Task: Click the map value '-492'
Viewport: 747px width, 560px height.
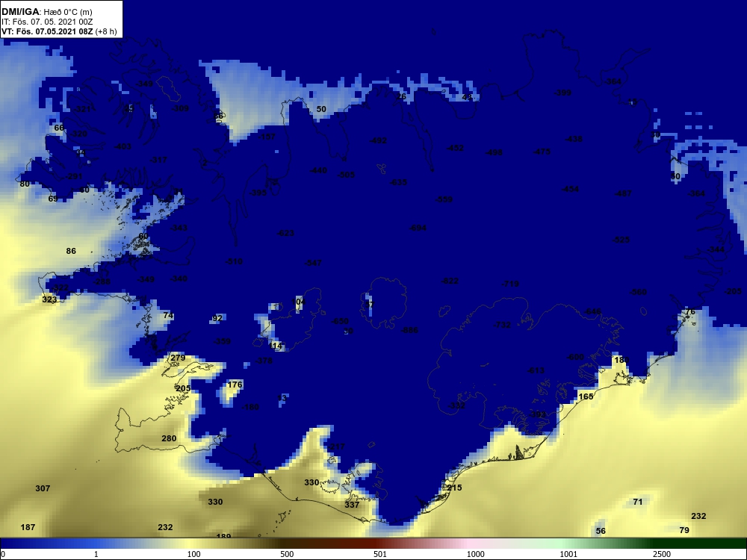Action: (378, 141)
